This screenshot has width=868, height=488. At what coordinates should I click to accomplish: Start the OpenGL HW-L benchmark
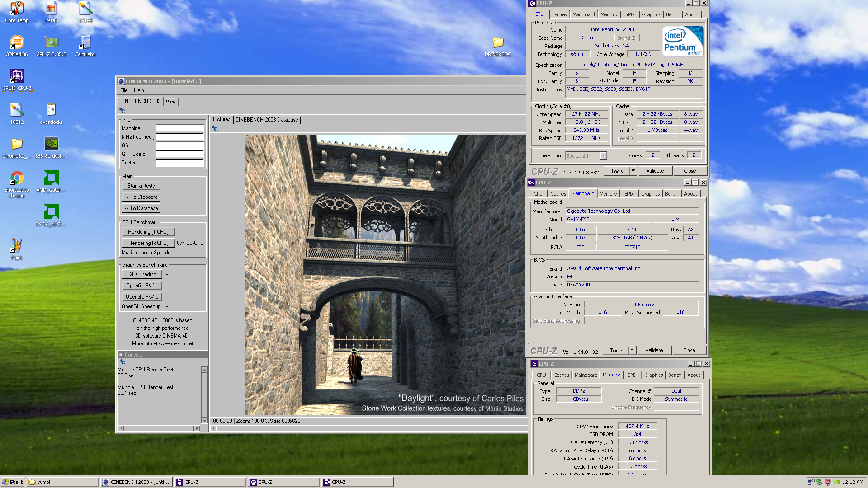tap(142, 297)
